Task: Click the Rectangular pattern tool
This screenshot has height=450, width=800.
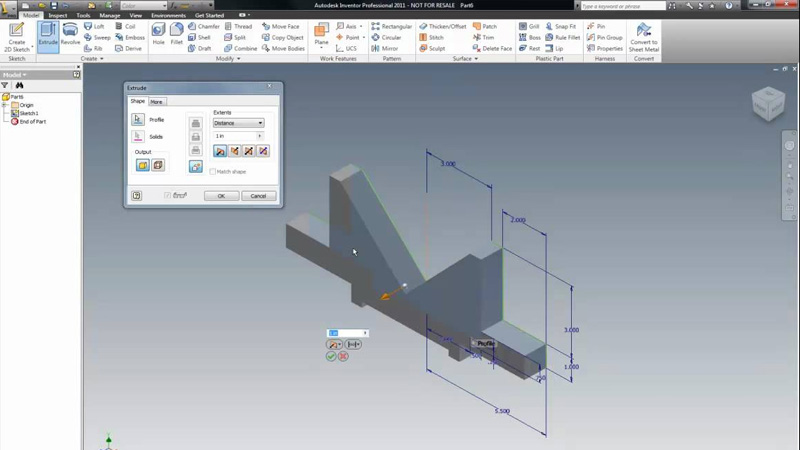Action: click(x=391, y=27)
